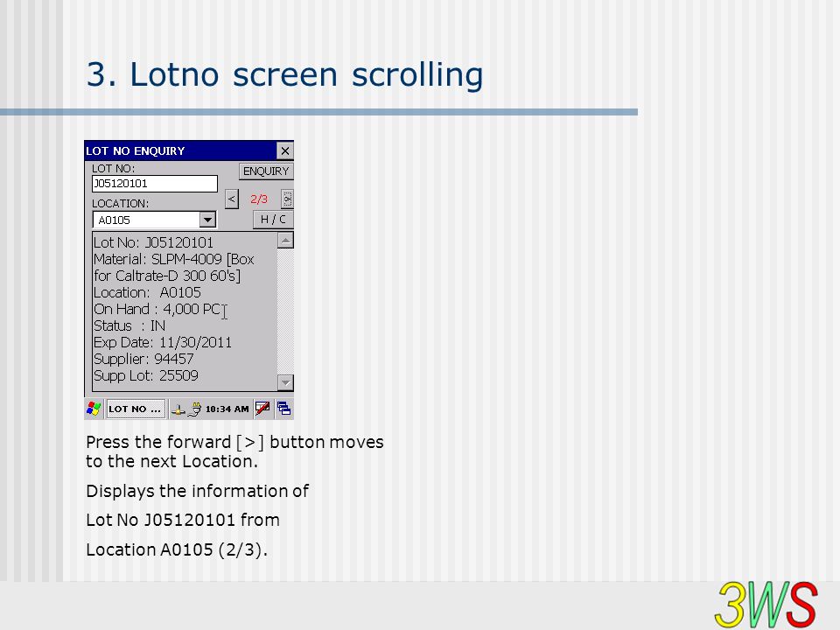Click the 'for Caltrate-D 300 60's]' line
The height and width of the screenshot is (630, 840).
click(x=167, y=276)
